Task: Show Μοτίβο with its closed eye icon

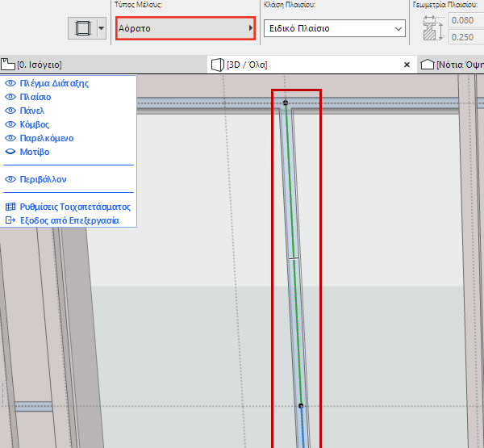Action: 10,152
